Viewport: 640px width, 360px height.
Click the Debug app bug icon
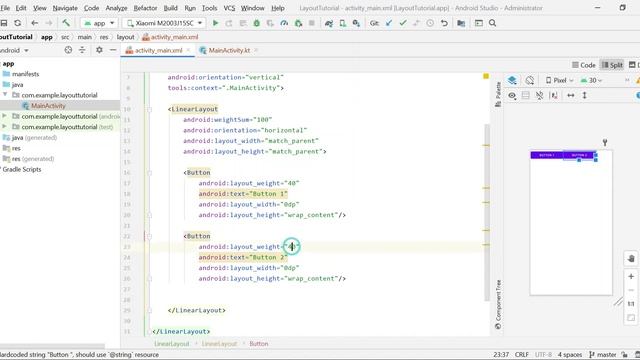(256, 23)
